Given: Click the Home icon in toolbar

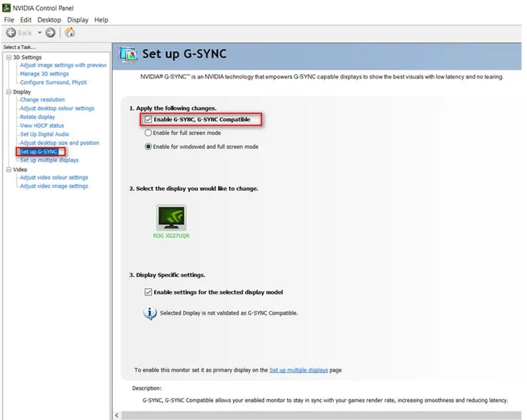Looking at the screenshot, I should tap(69, 32).
